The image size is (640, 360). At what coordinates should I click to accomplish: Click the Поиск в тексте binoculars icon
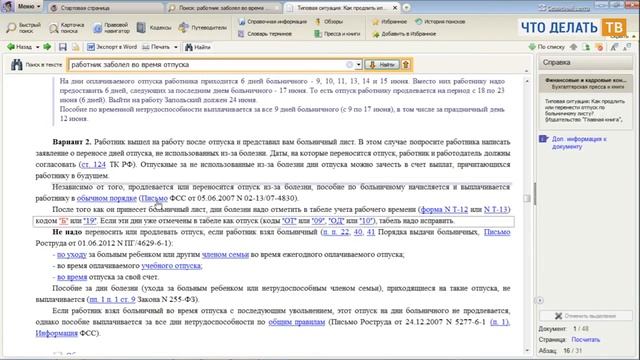[x=17, y=64]
